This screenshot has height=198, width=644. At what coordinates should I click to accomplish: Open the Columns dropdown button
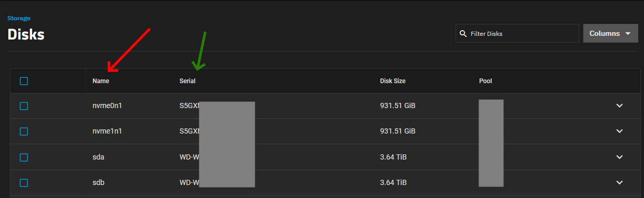(611, 33)
